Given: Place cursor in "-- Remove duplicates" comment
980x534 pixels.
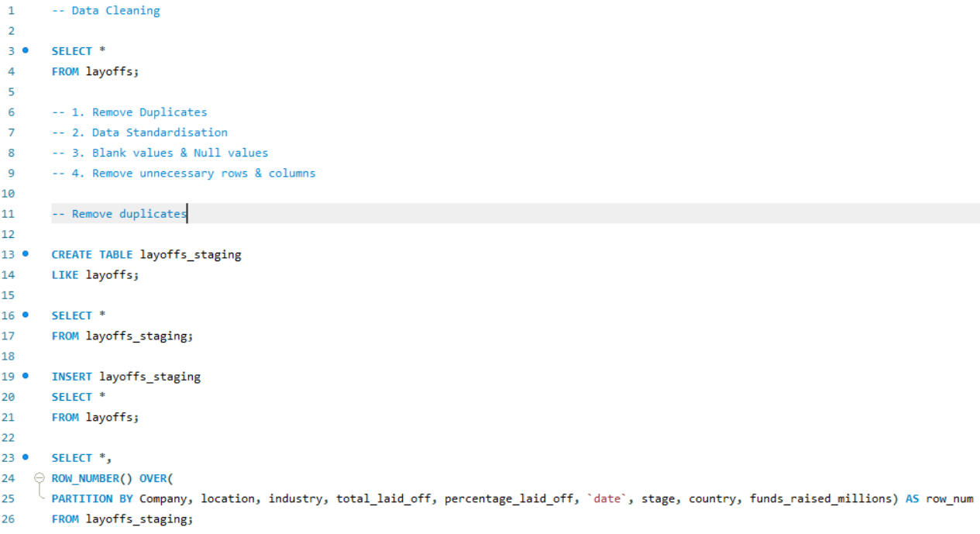Looking at the screenshot, I should [x=119, y=214].
